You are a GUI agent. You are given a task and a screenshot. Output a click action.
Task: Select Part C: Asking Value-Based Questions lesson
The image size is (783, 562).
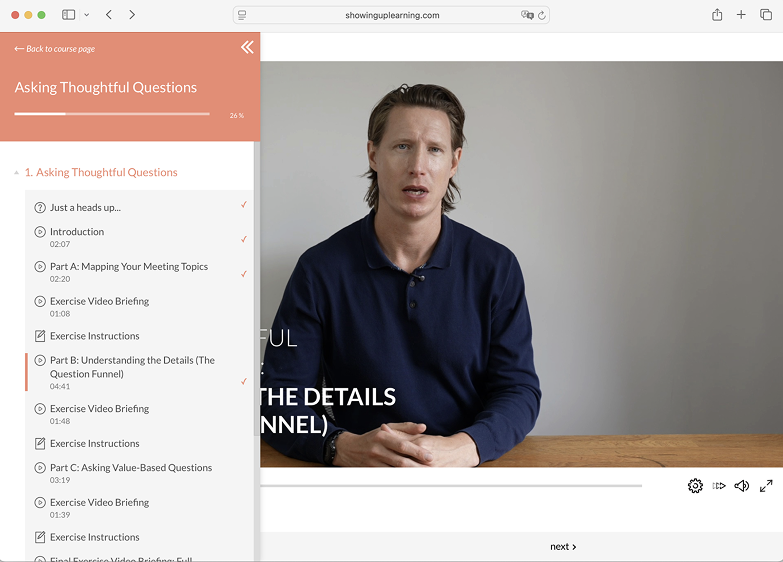coord(131,468)
